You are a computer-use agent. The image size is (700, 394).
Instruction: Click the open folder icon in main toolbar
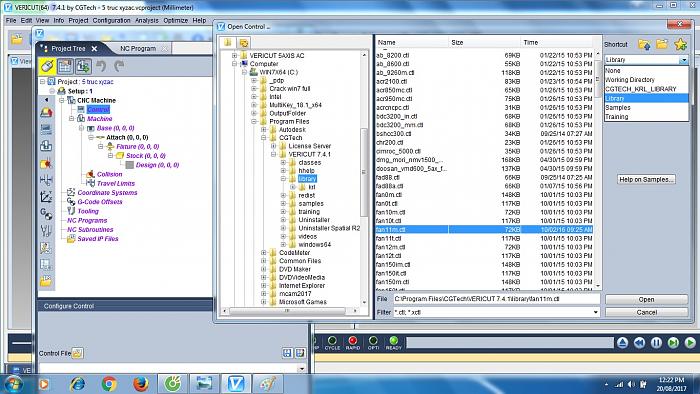pos(17,39)
